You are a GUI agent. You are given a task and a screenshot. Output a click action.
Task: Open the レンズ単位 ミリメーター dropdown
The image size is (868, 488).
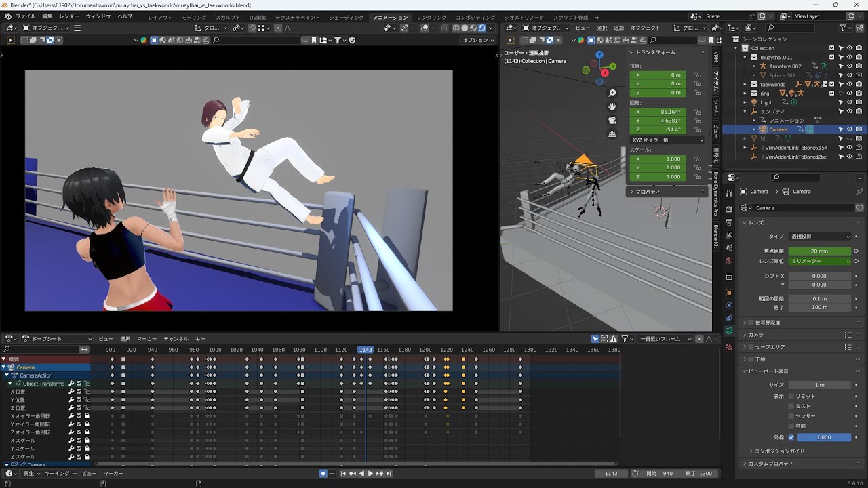click(x=820, y=261)
